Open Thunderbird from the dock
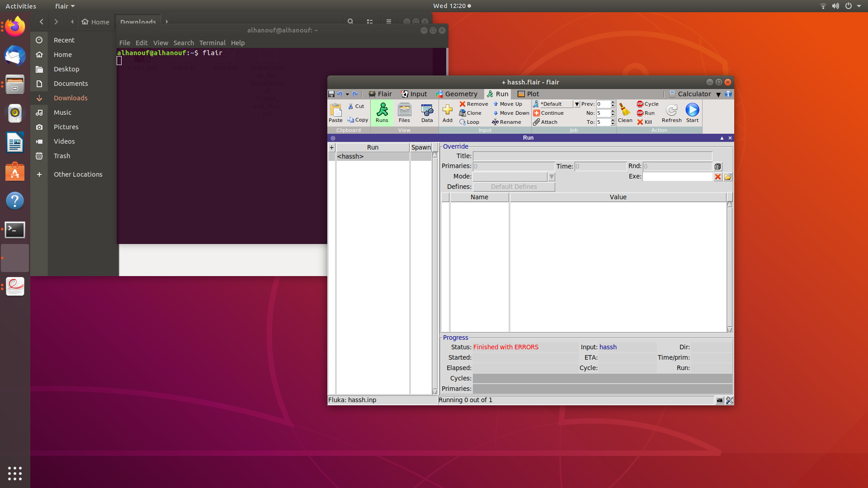 point(15,56)
